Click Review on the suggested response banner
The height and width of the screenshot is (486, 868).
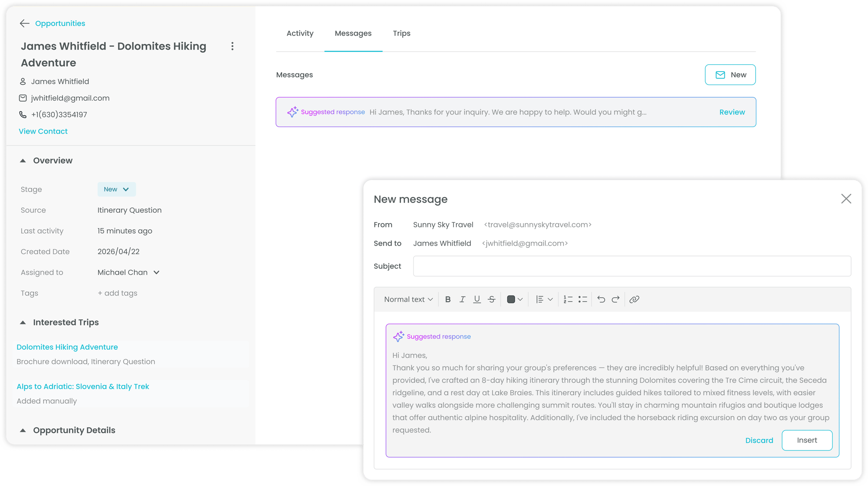(x=732, y=112)
